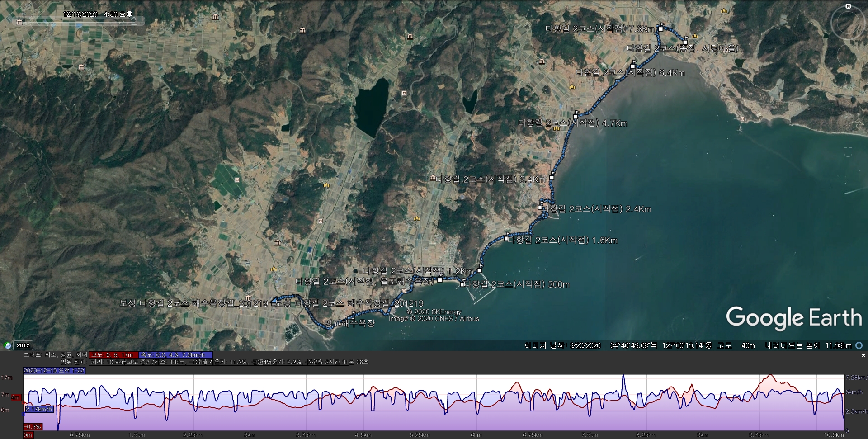Screen dimensions: 868x439
Task: Click the latitude 34°40'49.68"북 readout
Action: click(x=634, y=345)
